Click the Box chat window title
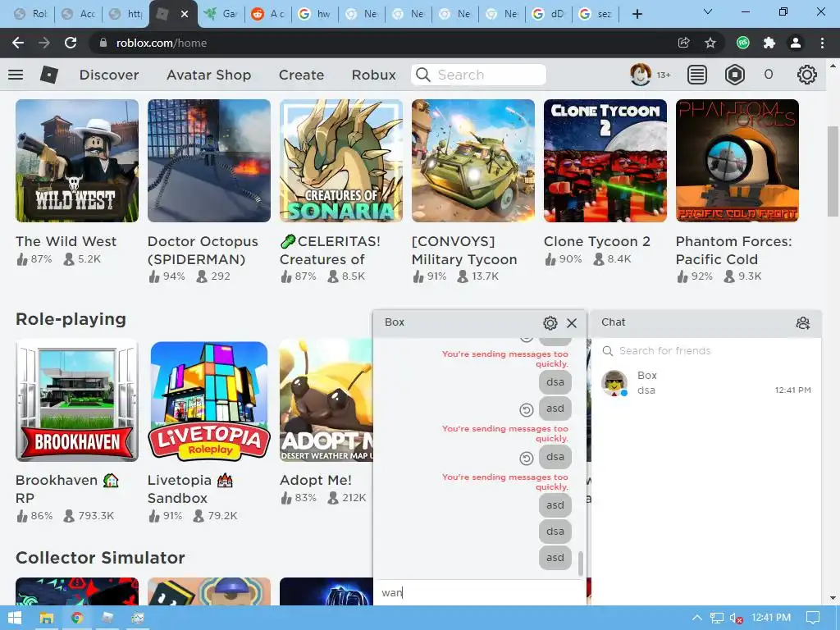 (x=395, y=322)
